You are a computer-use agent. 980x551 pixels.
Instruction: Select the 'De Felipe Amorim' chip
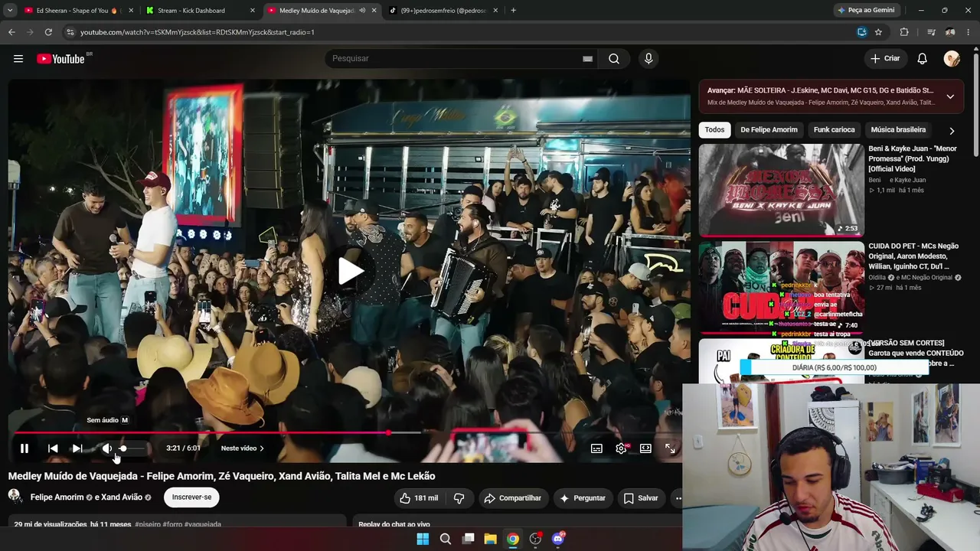click(x=769, y=130)
